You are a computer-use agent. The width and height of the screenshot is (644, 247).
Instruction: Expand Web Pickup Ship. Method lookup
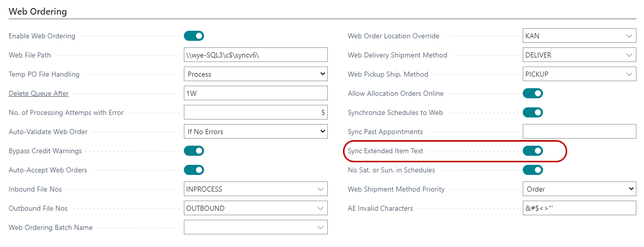(629, 75)
